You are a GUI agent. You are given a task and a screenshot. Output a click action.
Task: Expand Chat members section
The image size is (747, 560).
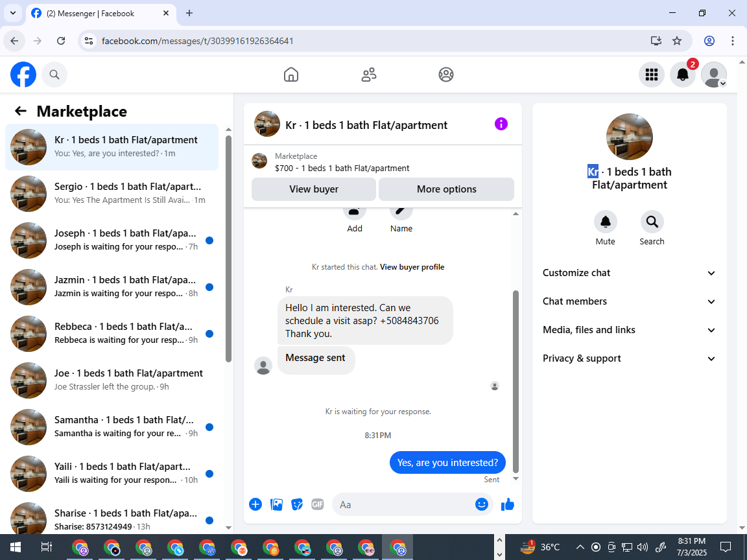(x=630, y=301)
